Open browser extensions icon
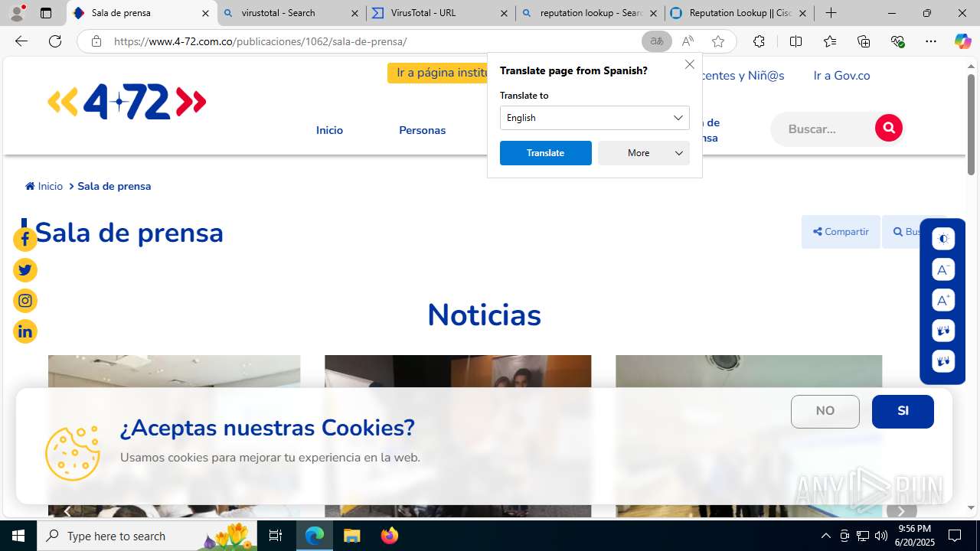This screenshot has height=551, width=980. pos(759,41)
